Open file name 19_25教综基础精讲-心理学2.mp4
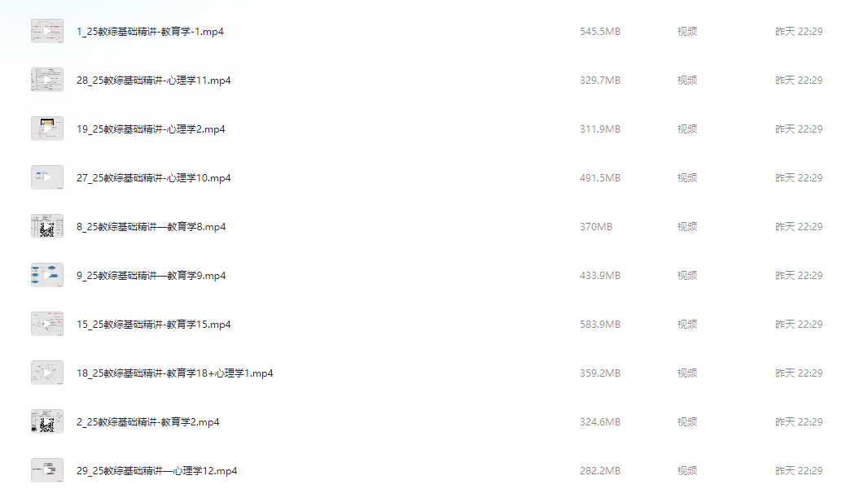Screen dimensions: 868x493 click(x=151, y=129)
